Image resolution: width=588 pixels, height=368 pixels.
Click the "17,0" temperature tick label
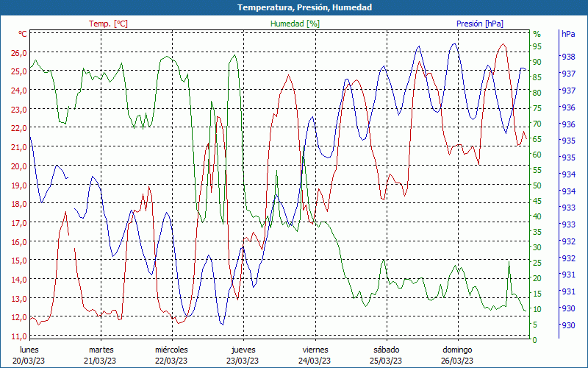(20, 223)
